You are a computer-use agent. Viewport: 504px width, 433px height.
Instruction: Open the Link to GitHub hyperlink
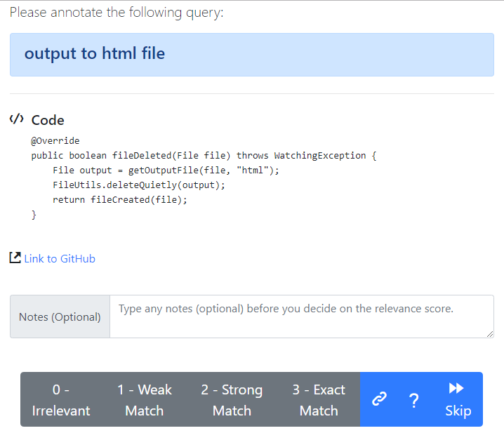point(60,259)
